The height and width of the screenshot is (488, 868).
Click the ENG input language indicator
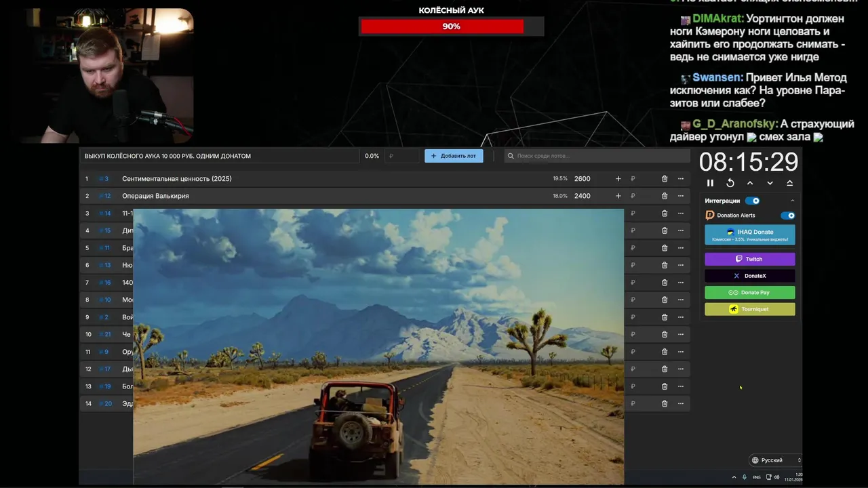[757, 477]
